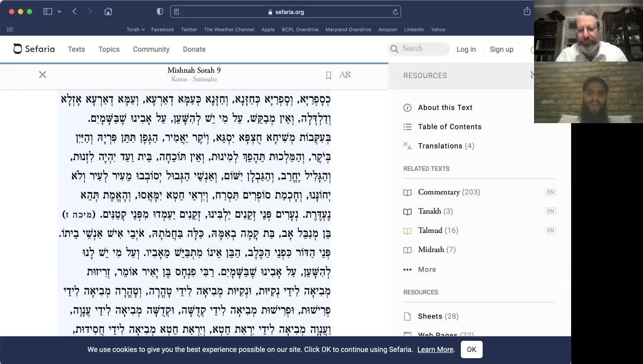Click the sefaria.org address bar

coord(285,12)
